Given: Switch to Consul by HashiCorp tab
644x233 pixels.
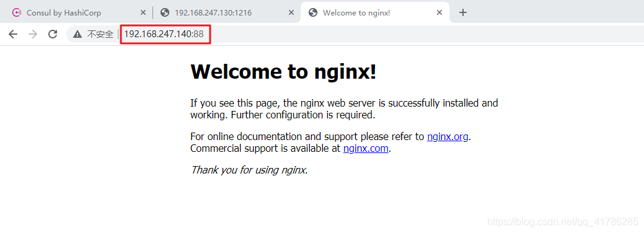Looking at the screenshot, I should [78, 13].
